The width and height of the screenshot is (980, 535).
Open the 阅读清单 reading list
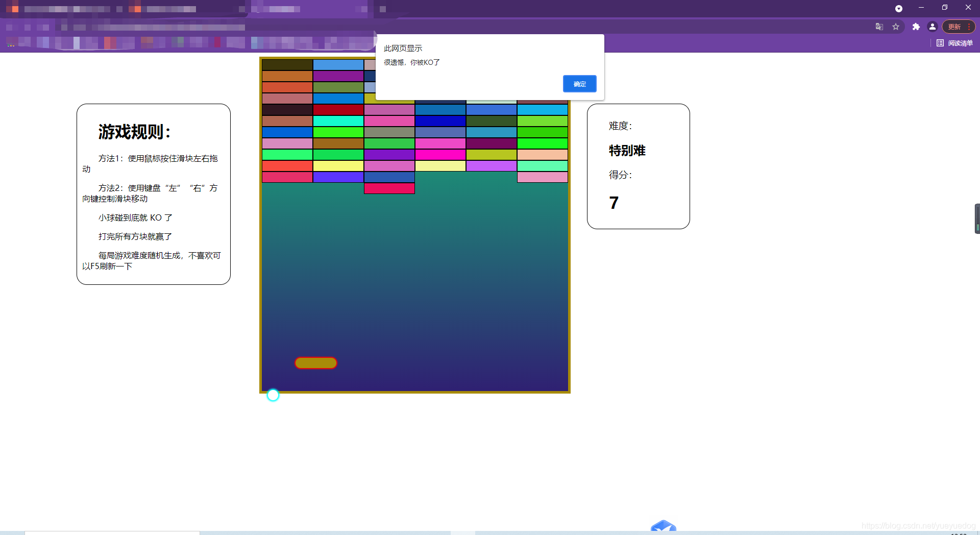point(955,43)
